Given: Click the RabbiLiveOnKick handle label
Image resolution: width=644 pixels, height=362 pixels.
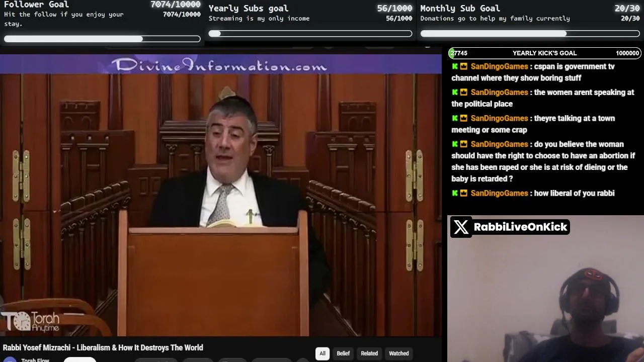Looking at the screenshot, I should (x=521, y=227).
